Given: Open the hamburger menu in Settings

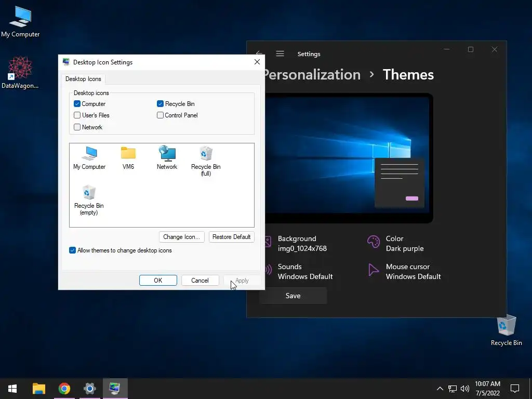Looking at the screenshot, I should [x=280, y=54].
